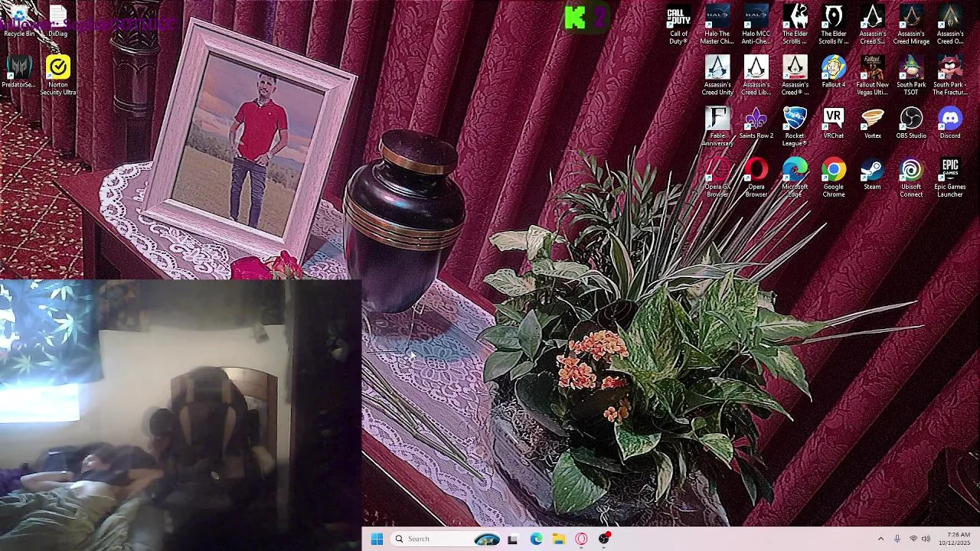The image size is (980, 551).
Task: Expand the hidden system tray icons
Action: coord(880,539)
